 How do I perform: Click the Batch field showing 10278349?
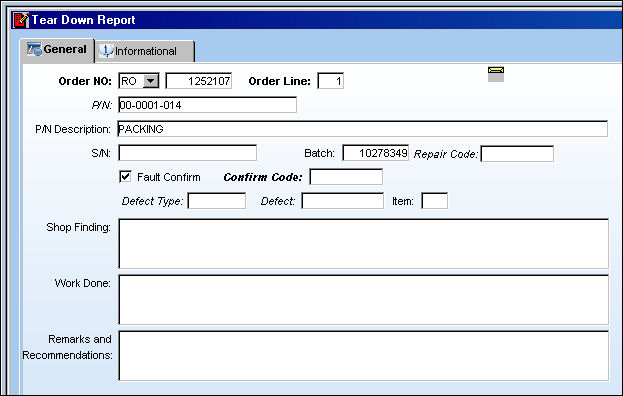[x=376, y=153]
